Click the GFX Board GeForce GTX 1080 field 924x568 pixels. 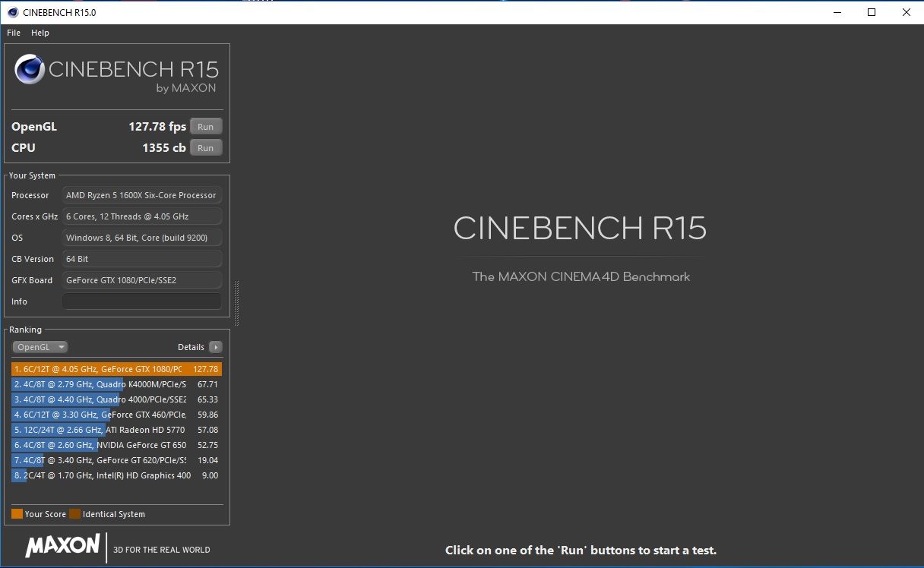142,280
